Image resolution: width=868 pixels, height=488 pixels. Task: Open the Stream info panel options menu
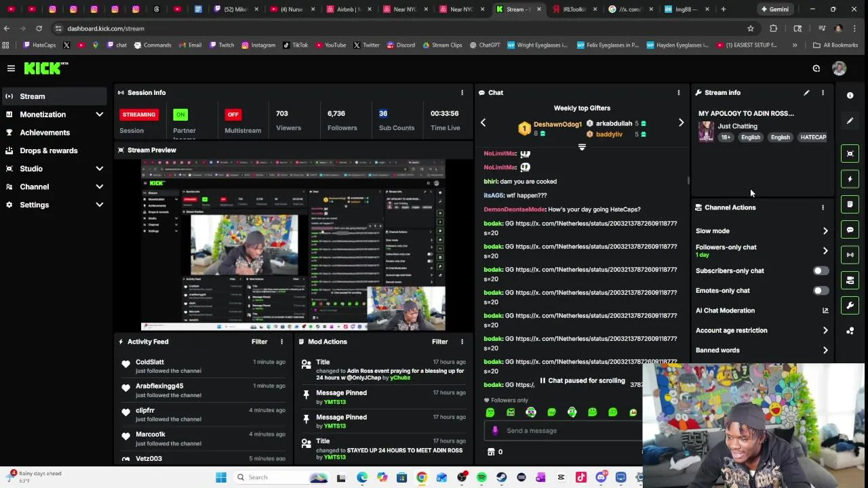(823, 93)
